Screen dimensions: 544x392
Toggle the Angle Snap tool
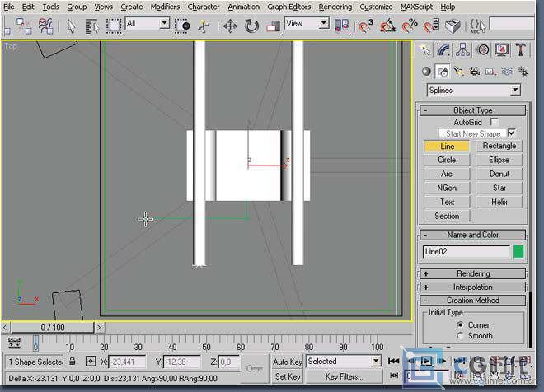[388, 26]
